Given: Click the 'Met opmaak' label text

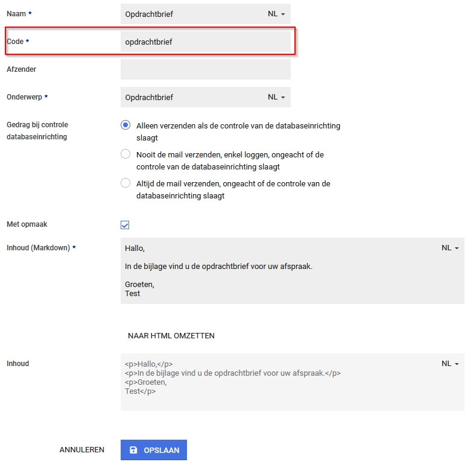Looking at the screenshot, I should (x=27, y=224).
